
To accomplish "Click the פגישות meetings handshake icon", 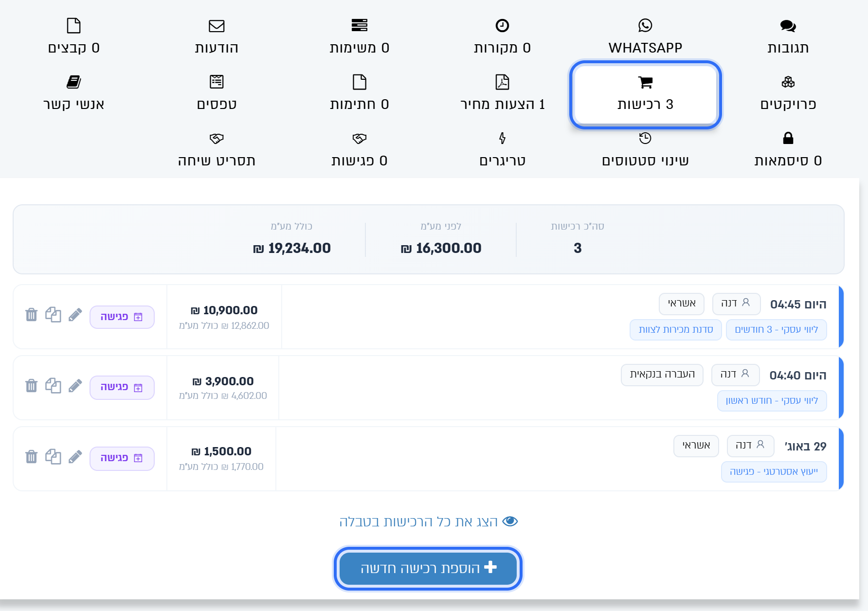I will pyautogui.click(x=360, y=139).
